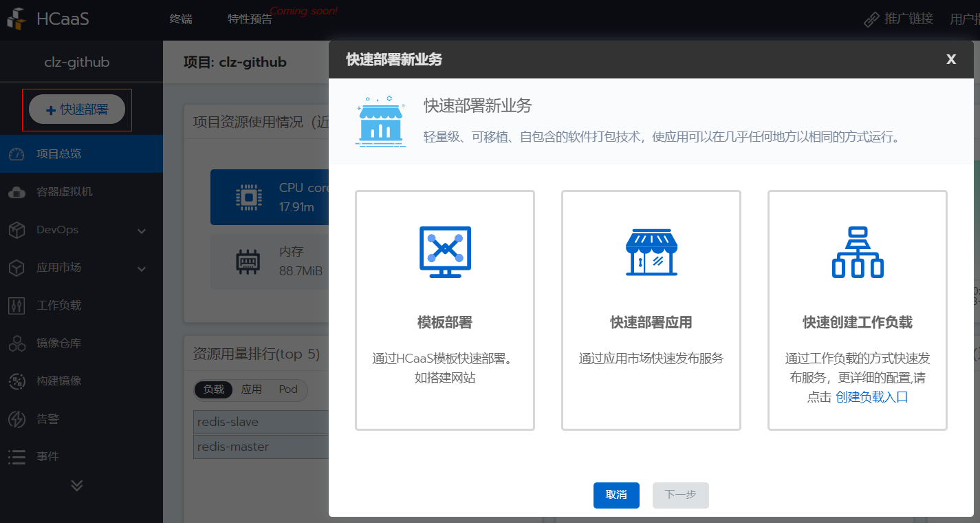Select the quick deploy application store icon
The height and width of the screenshot is (523, 980).
pyautogui.click(x=651, y=252)
